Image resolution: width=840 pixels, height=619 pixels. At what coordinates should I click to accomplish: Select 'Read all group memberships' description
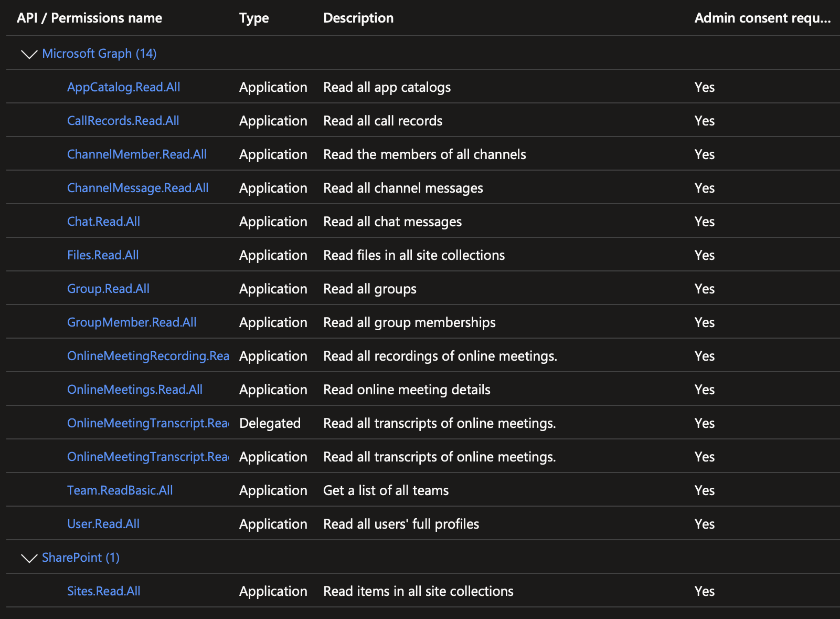click(410, 322)
